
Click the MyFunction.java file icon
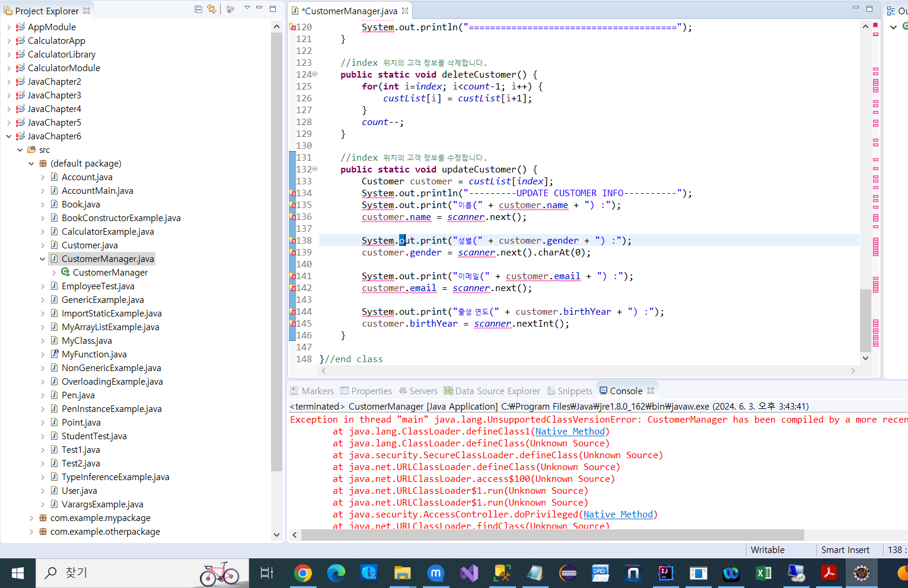(54, 354)
